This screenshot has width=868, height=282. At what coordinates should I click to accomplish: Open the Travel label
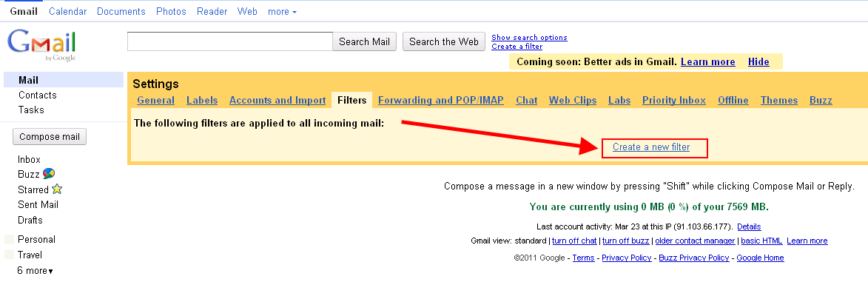[x=30, y=255]
